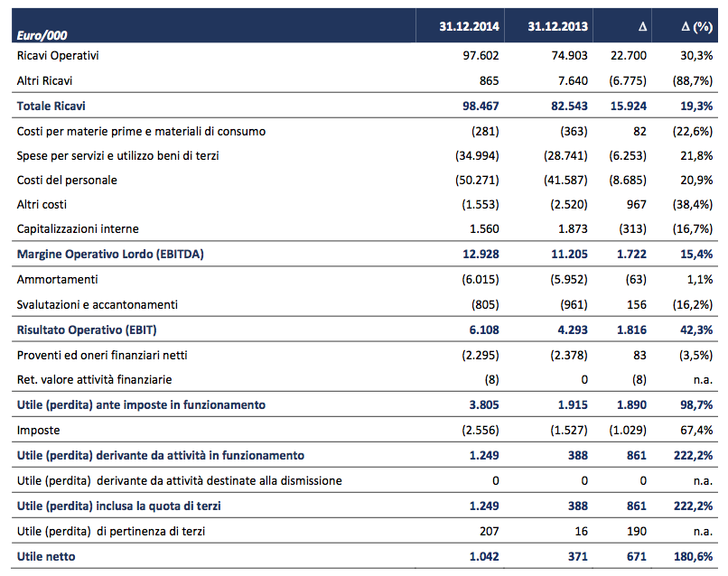The width and height of the screenshot is (728, 576).
Task: Select the Costi del personale label
Action: [x=67, y=180]
